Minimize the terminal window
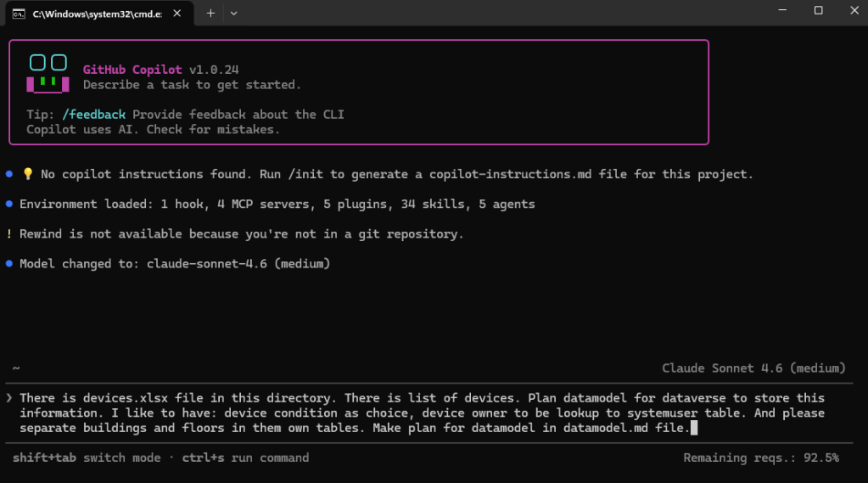Image resolution: width=868 pixels, height=483 pixels. coord(780,10)
